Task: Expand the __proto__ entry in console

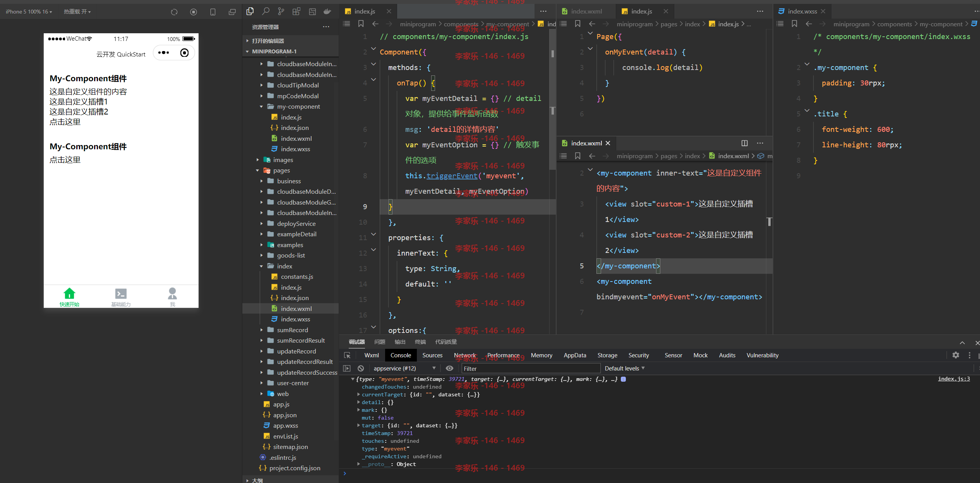Action: coord(358,464)
